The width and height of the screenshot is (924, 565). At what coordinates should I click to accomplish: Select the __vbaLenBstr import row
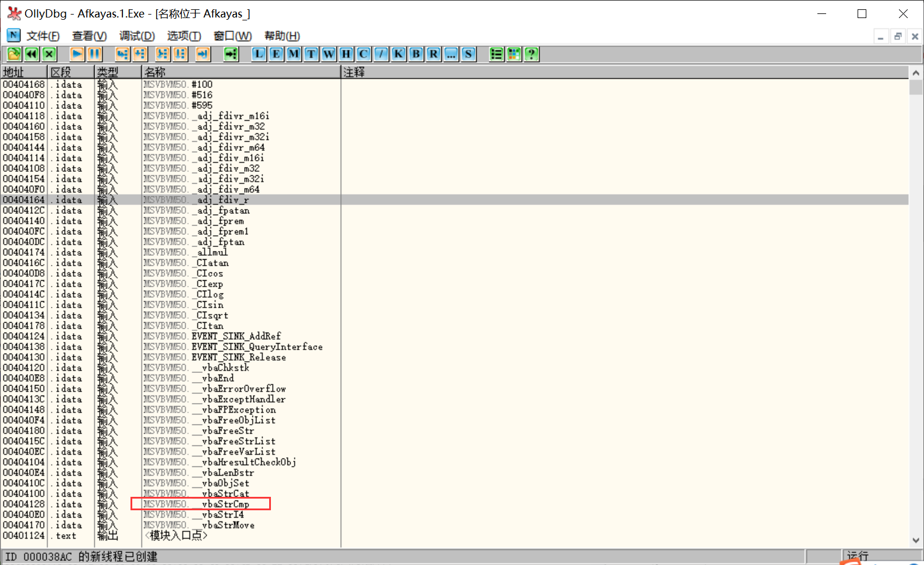point(454,472)
